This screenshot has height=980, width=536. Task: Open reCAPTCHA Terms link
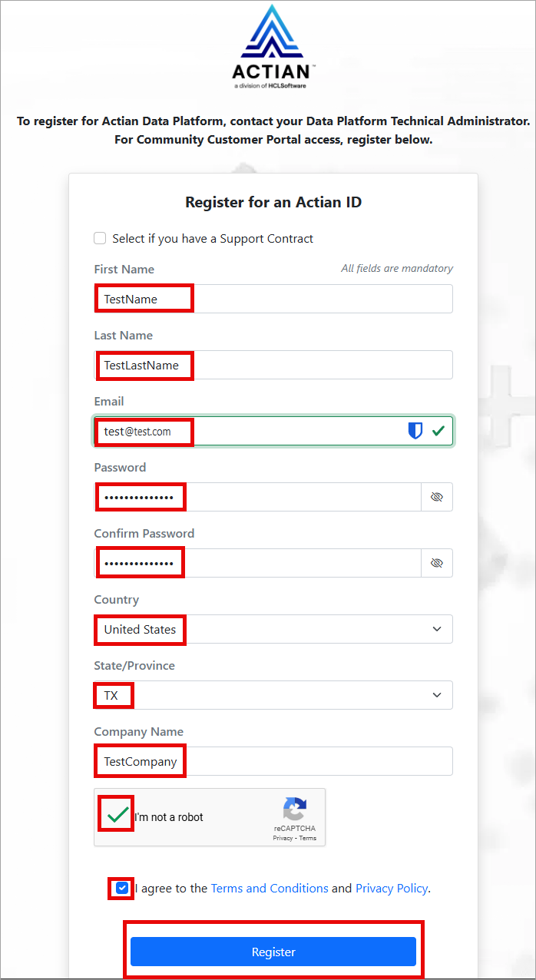tap(308, 838)
